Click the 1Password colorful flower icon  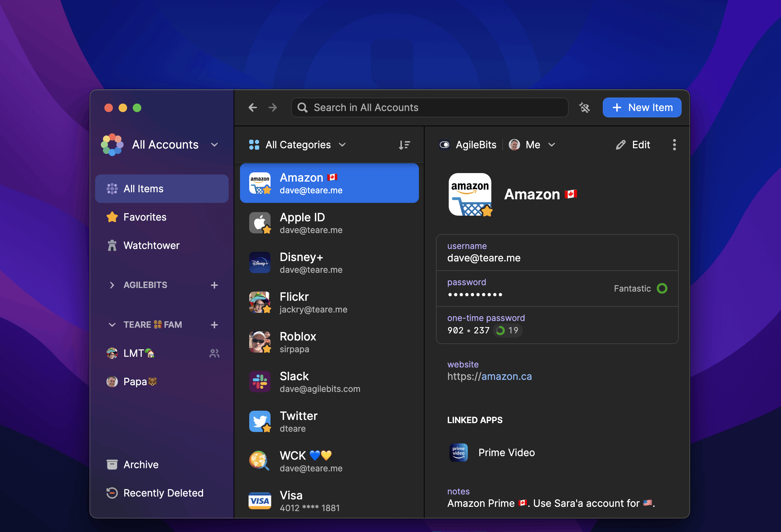(x=112, y=145)
